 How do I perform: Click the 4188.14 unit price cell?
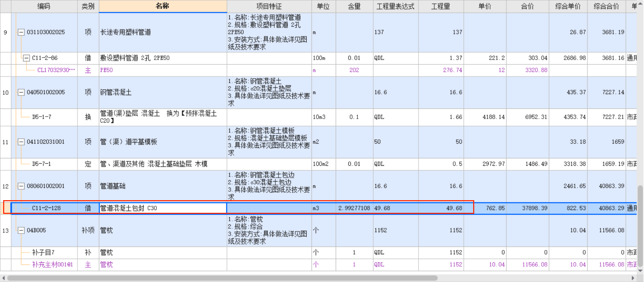pos(485,117)
